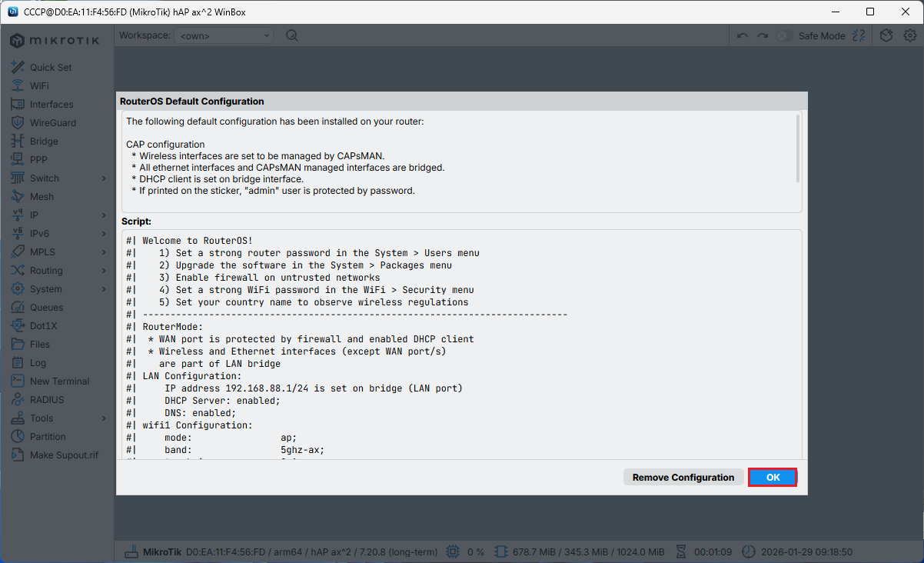Expand the MPLS submenu

click(104, 252)
